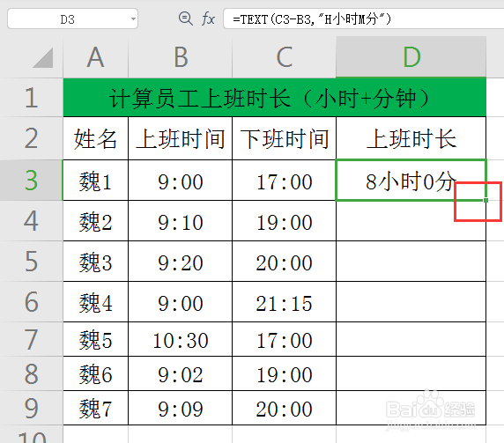Click start time cell 9:09
Image resolution: width=504 pixels, height=443 pixels.
point(180,408)
